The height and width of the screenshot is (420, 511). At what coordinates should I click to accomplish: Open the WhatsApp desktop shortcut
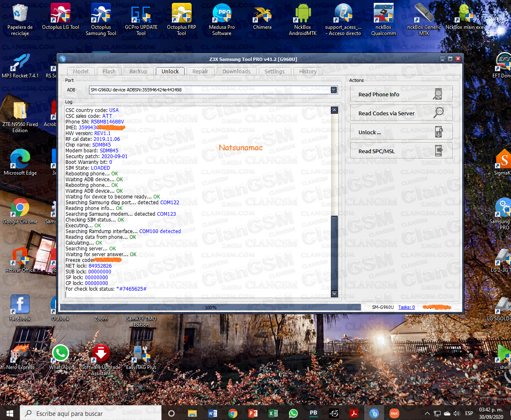tap(61, 357)
